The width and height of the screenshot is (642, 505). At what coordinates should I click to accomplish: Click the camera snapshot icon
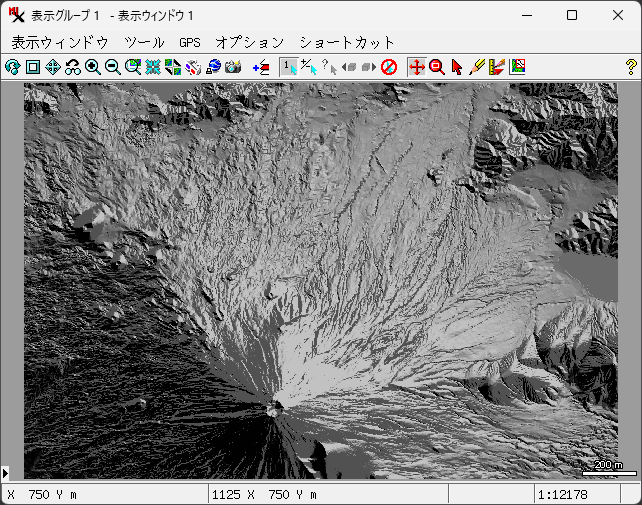[233, 67]
